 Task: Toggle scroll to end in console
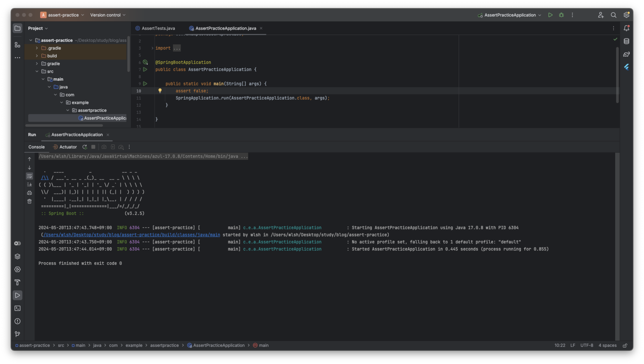pyautogui.click(x=29, y=184)
